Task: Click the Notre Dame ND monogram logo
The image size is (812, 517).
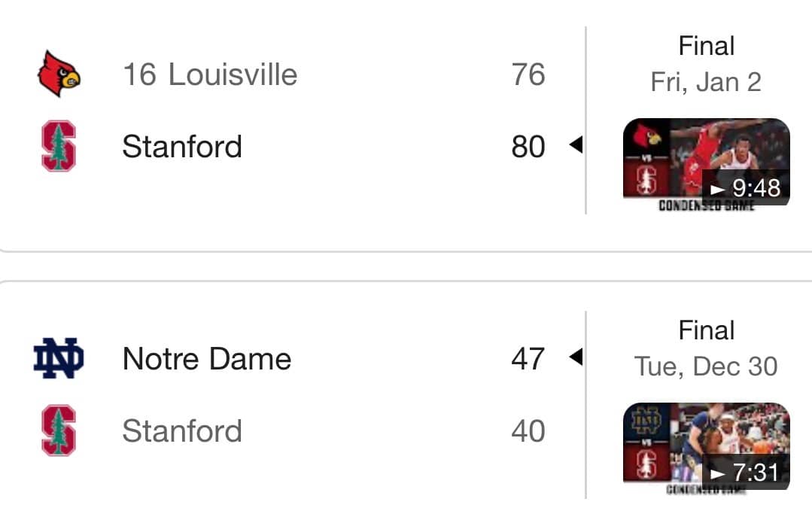Action: tap(58, 358)
